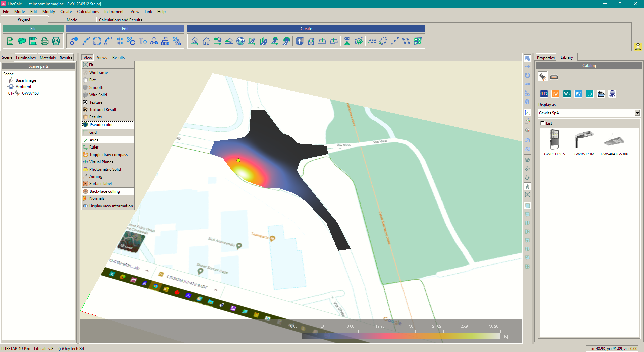The image size is (644, 352).
Task: Click Display view information entry
Action: tap(108, 206)
